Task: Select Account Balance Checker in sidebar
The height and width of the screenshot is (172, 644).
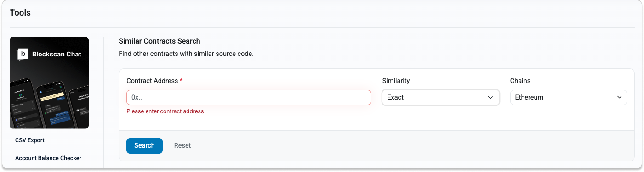Action: tap(48, 158)
